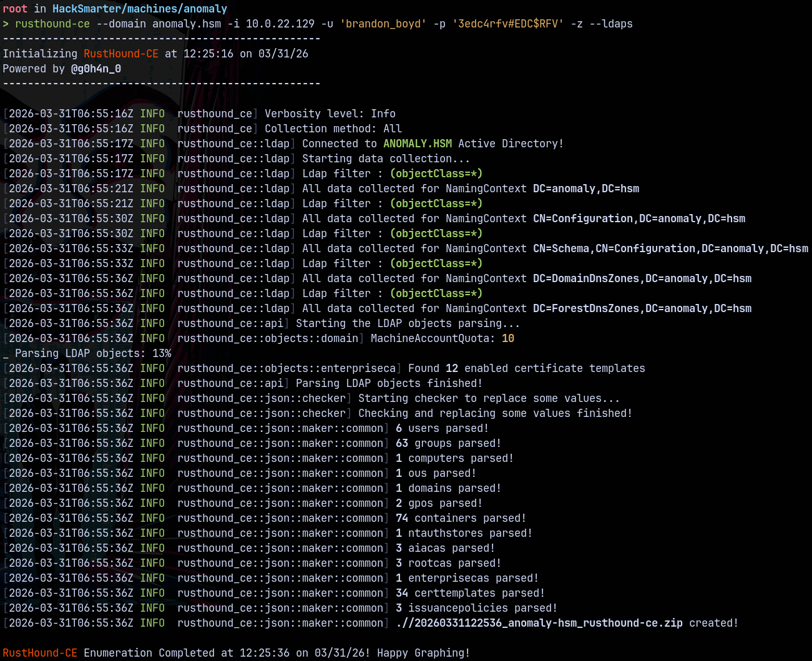812x661 pixels.
Task: Click the @g0h4n_0 author handle
Action: [96, 69]
